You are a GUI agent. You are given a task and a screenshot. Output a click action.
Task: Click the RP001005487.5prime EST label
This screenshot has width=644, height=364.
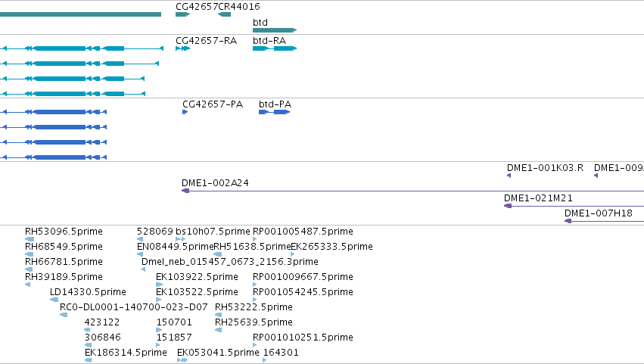[x=303, y=232]
